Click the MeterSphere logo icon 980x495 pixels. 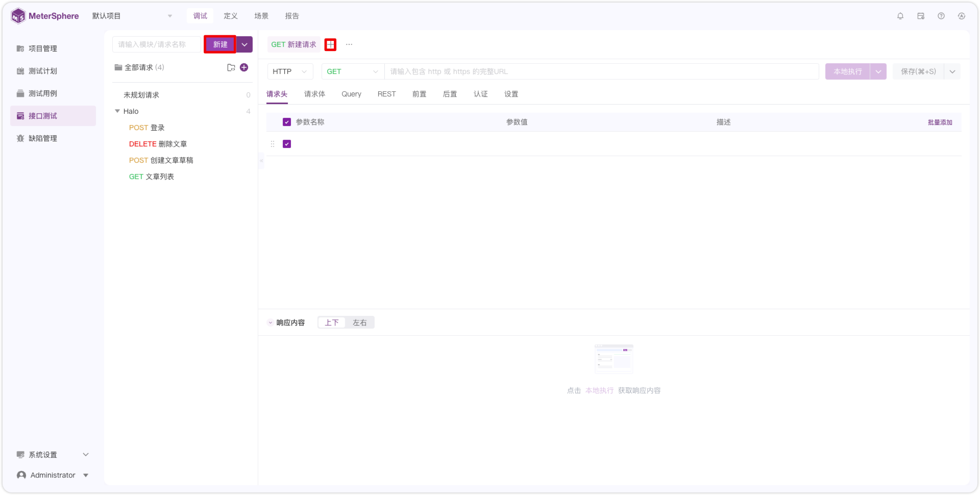pyautogui.click(x=18, y=16)
